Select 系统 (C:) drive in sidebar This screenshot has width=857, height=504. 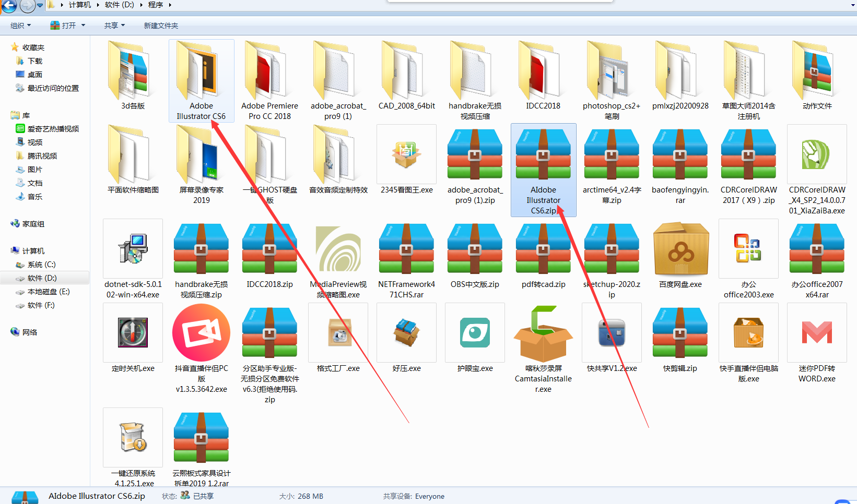click(41, 265)
